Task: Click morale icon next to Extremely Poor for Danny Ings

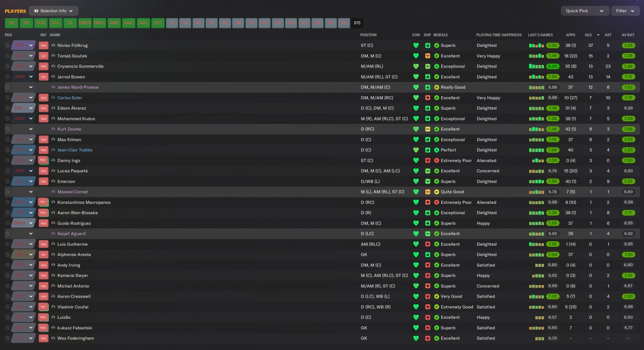Action: click(436, 161)
